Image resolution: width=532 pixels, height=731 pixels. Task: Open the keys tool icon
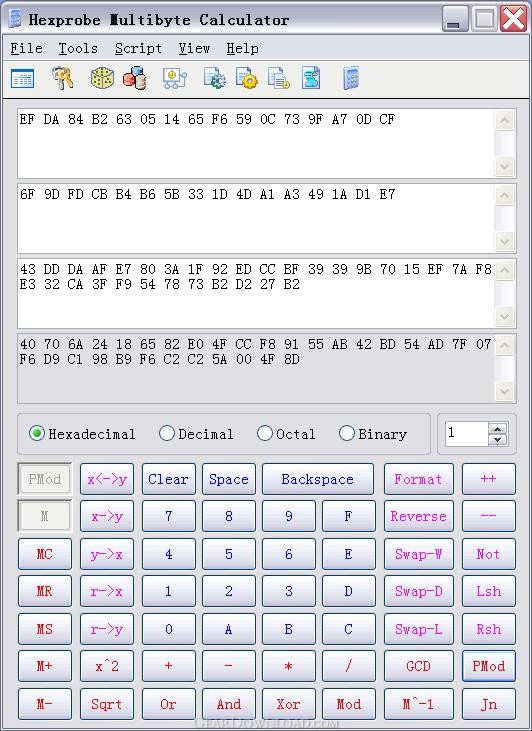click(62, 78)
